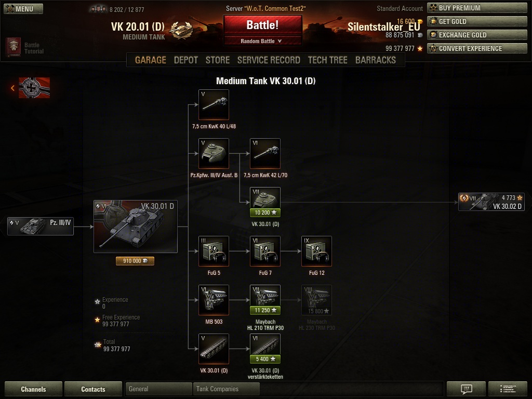Click the CONVERT EXPERIENCE button

click(477, 48)
